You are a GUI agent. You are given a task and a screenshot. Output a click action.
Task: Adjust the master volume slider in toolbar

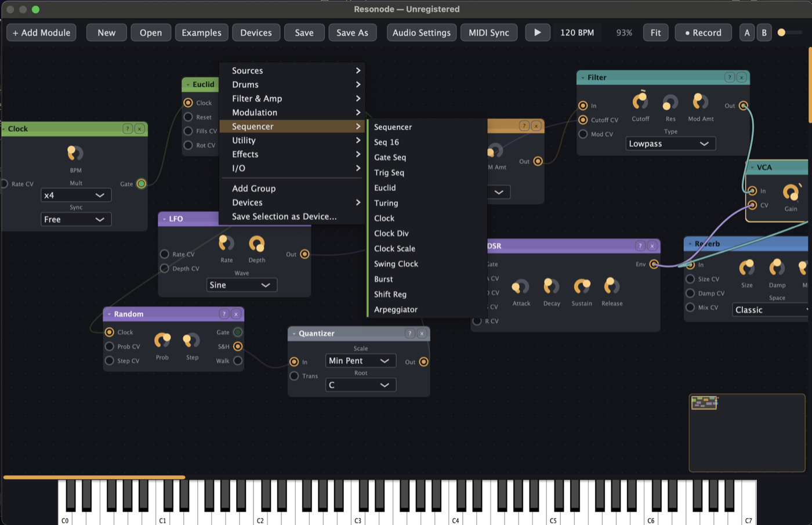point(790,32)
